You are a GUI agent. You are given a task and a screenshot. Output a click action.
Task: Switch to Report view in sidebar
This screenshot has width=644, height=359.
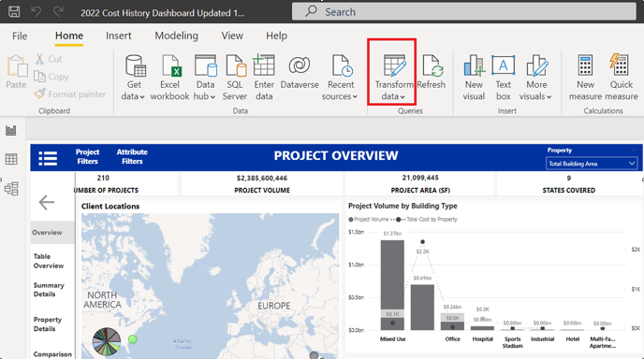coord(11,131)
